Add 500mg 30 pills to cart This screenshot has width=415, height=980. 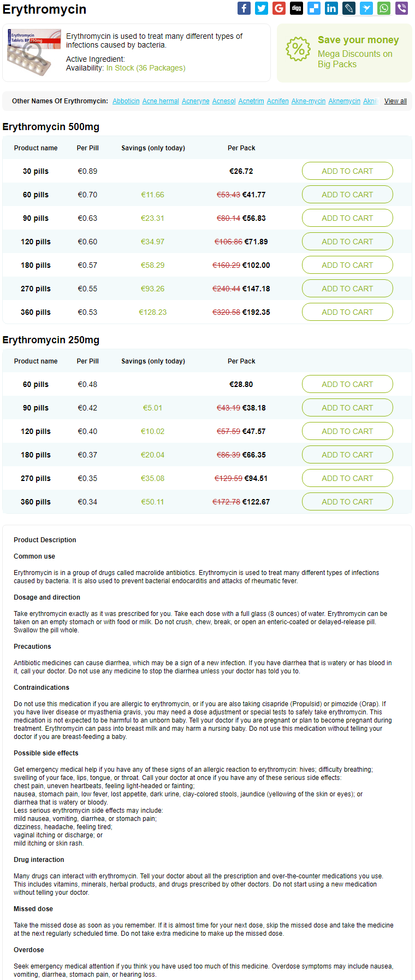click(347, 171)
